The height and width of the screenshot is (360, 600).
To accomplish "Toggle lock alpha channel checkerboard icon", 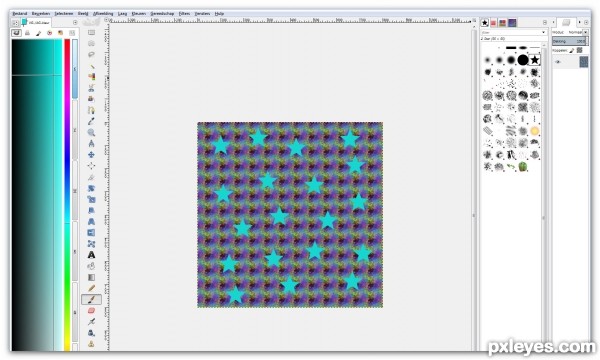I will (579, 50).
